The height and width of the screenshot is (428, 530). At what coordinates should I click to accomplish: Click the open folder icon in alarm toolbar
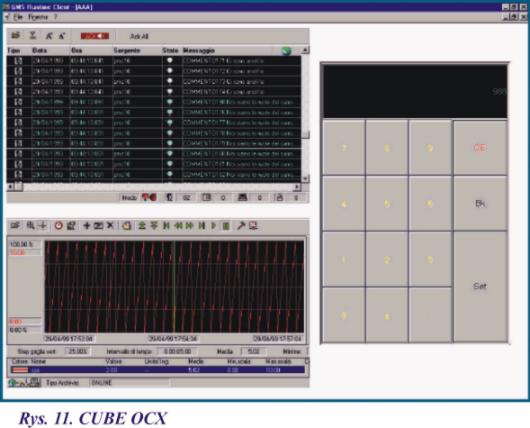16,35
